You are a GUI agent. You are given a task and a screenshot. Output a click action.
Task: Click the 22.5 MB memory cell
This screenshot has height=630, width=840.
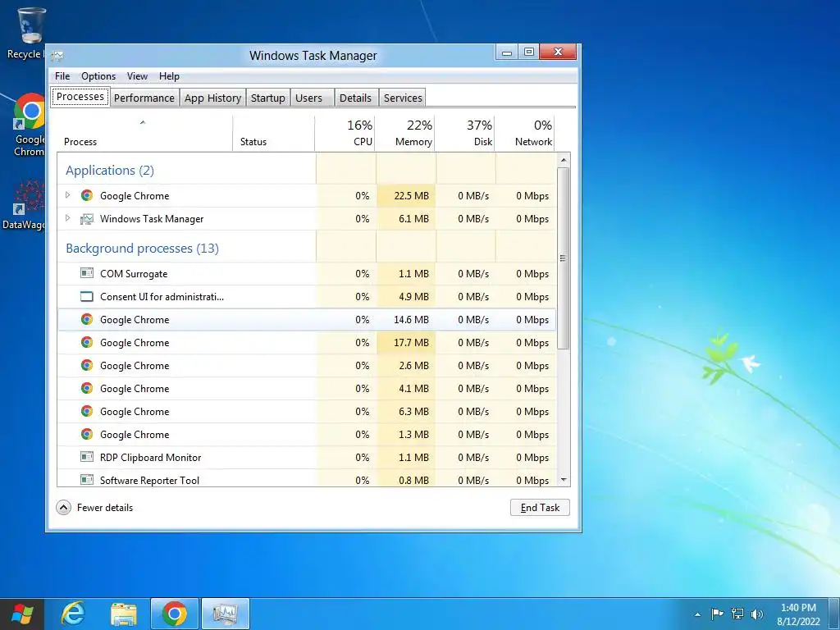coord(406,195)
